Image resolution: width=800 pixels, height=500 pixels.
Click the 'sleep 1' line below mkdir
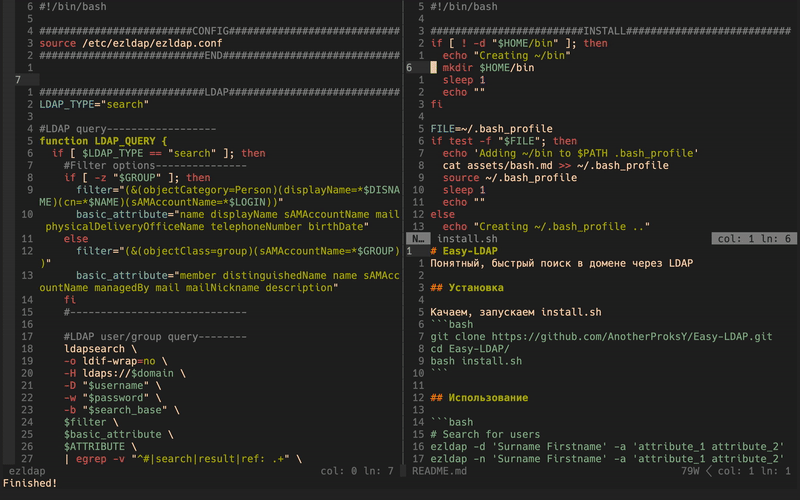coord(464,80)
